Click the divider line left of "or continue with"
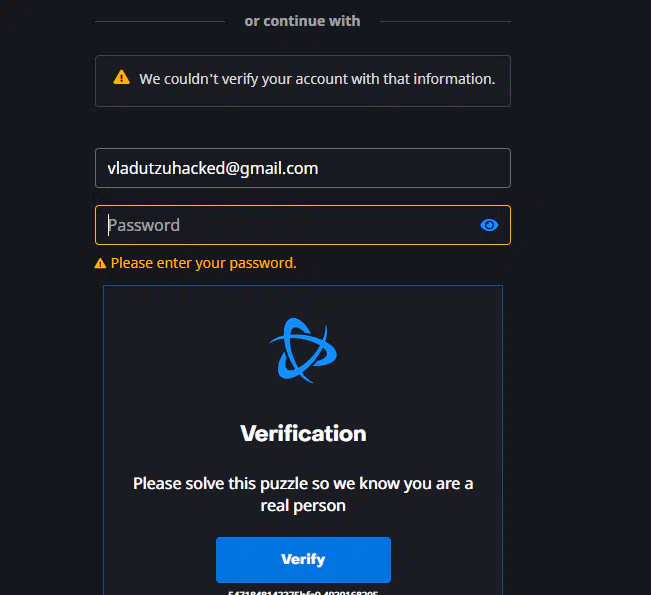 (160, 22)
